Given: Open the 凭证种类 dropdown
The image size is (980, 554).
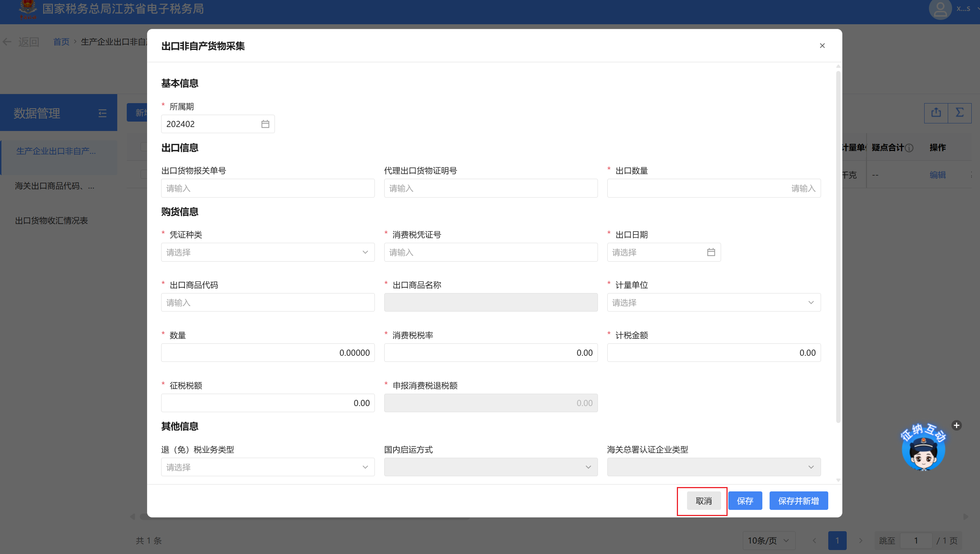Looking at the screenshot, I should pos(267,252).
